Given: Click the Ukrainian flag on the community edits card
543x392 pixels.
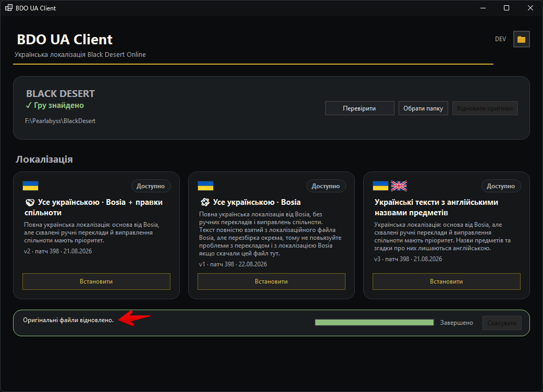Looking at the screenshot, I should pos(30,186).
